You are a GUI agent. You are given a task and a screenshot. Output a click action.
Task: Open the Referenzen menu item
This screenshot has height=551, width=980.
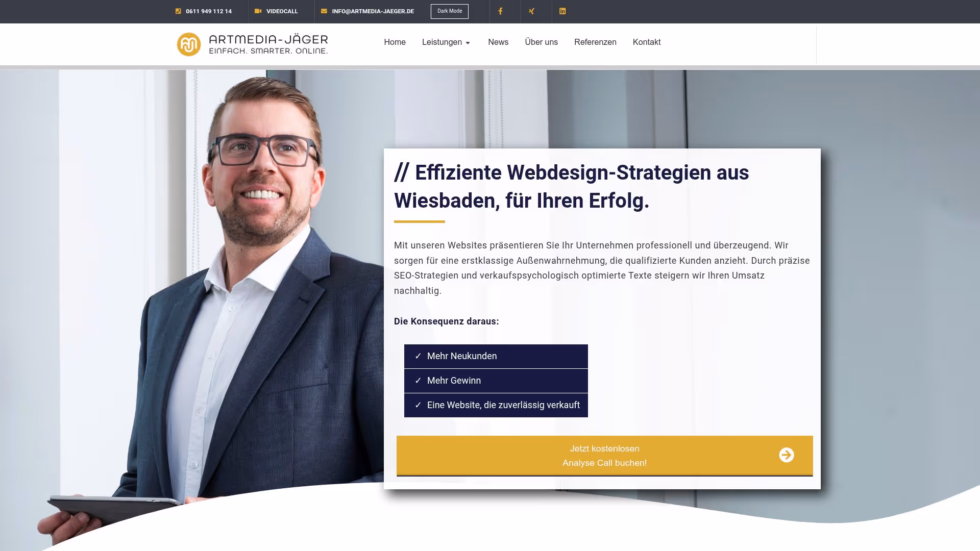click(x=595, y=42)
